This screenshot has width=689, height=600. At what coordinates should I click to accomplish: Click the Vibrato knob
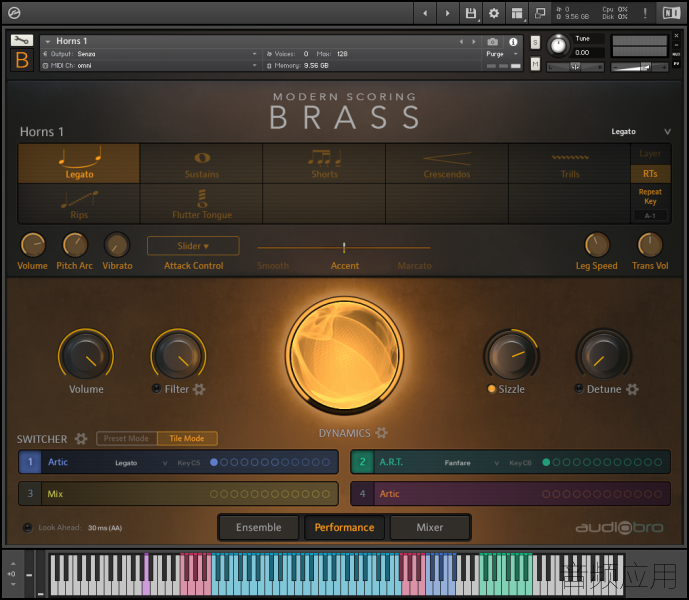tap(117, 245)
